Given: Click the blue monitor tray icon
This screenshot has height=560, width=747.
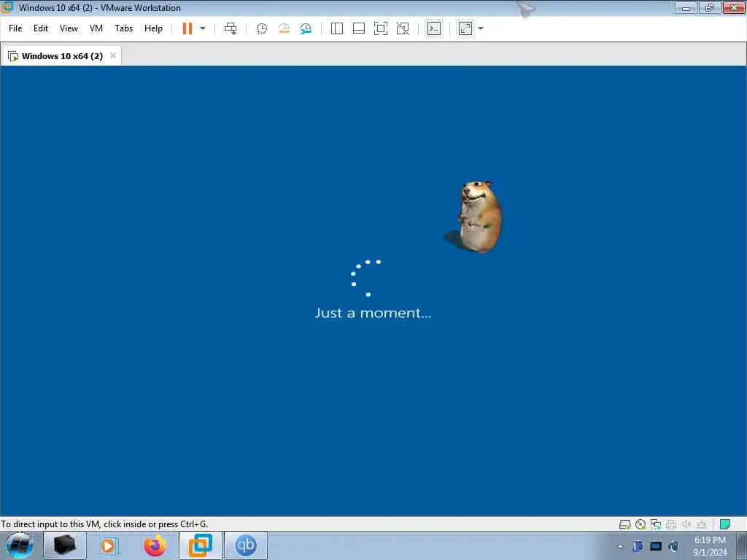Looking at the screenshot, I should (x=656, y=546).
